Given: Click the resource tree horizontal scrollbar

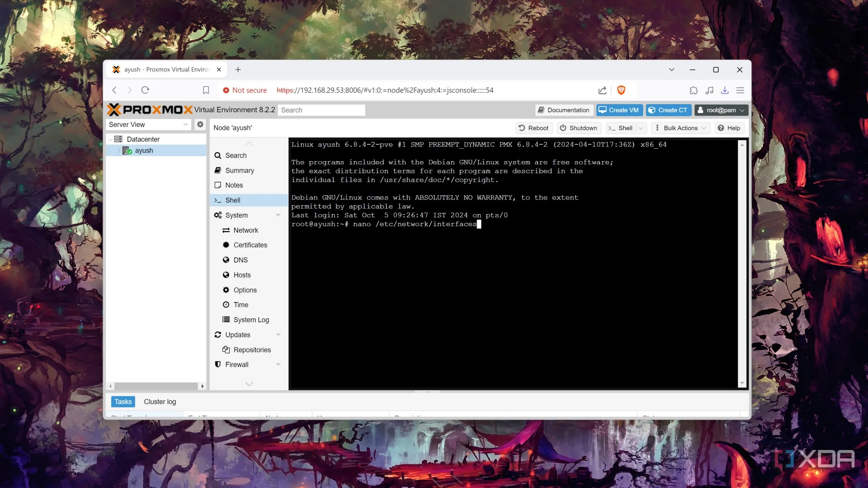Looking at the screenshot, I should click(156, 386).
